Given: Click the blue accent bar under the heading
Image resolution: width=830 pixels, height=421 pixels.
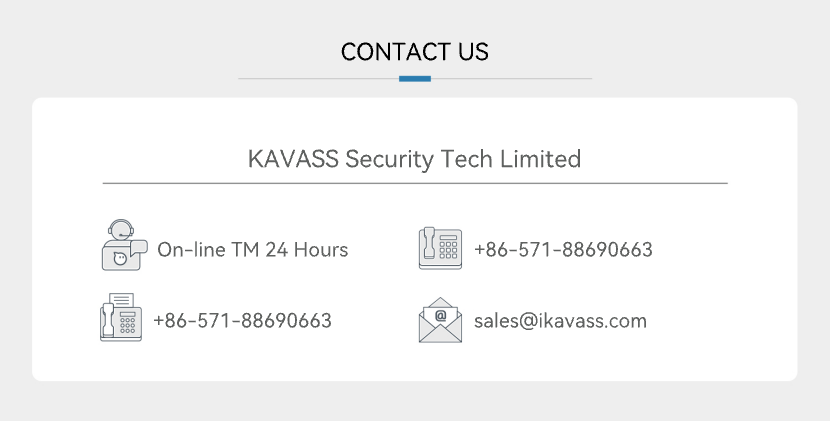Looking at the screenshot, I should tap(415, 79).
